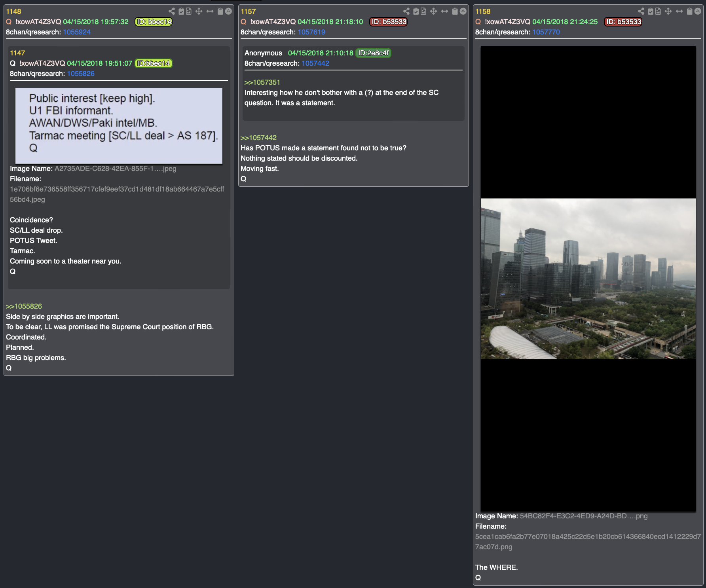The height and width of the screenshot is (588, 706).
Task: Click the horizontal arrows icon on post 1157
Action: (x=445, y=11)
